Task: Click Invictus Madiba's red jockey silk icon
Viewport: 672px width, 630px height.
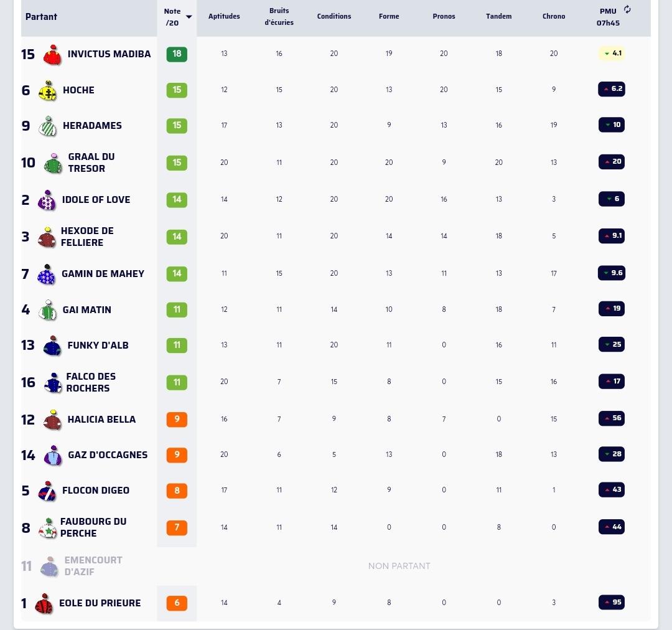Action: pyautogui.click(x=52, y=54)
